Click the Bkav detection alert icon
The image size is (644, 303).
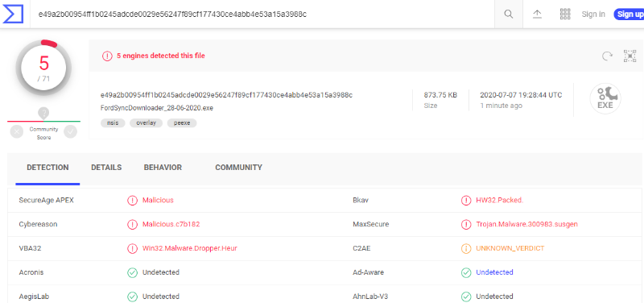click(x=466, y=200)
